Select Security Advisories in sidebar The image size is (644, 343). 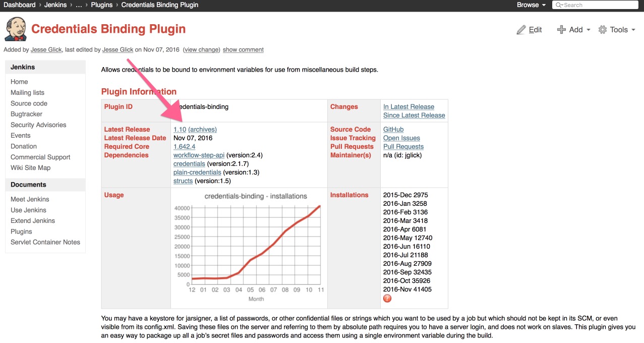point(38,125)
